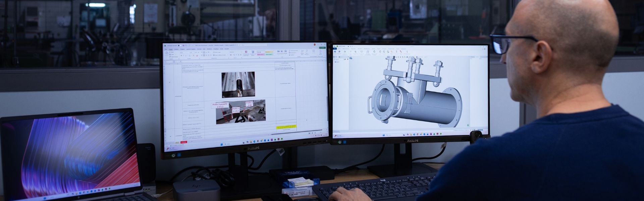
Task: Click the Paste icon in Excel ribbon
Action: tap(167, 53)
